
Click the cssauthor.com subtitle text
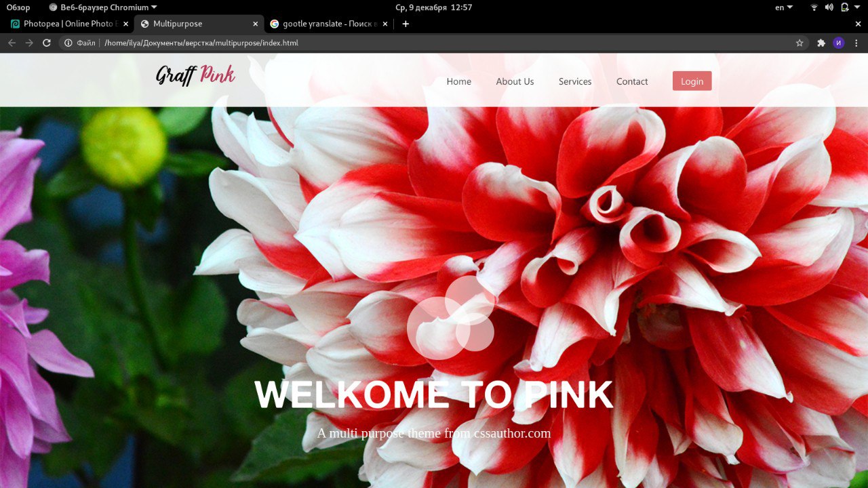coord(434,433)
